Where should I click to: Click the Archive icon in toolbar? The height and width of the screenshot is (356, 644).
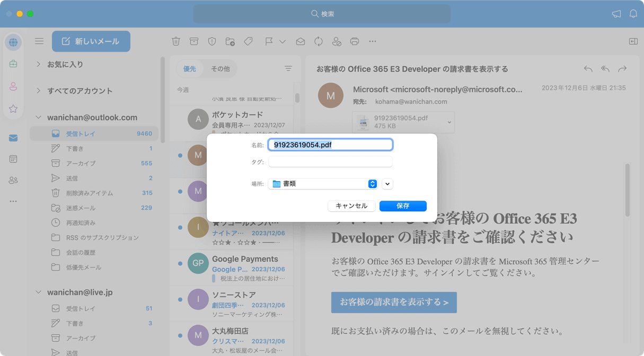(194, 41)
